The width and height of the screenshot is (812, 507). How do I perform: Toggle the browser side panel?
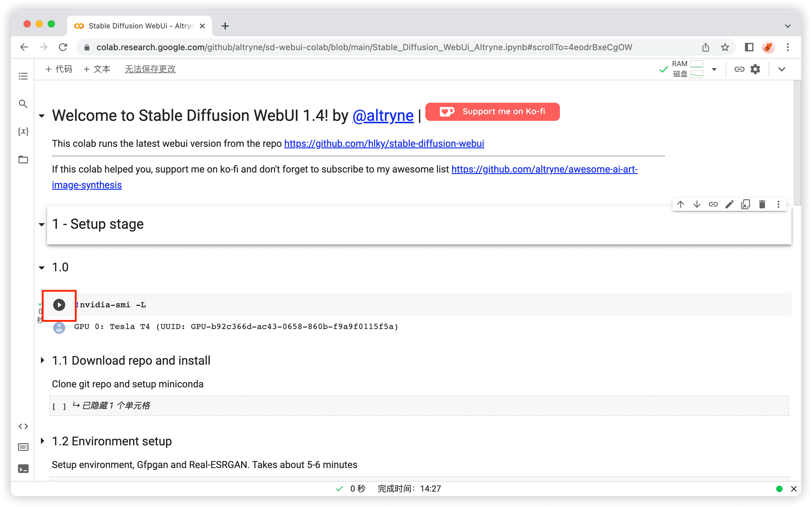click(x=749, y=47)
